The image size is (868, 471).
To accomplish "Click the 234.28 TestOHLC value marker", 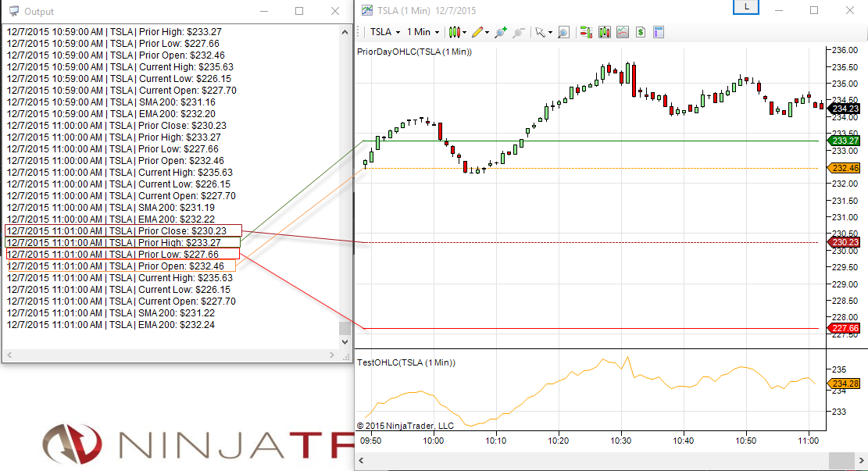I will (x=845, y=383).
